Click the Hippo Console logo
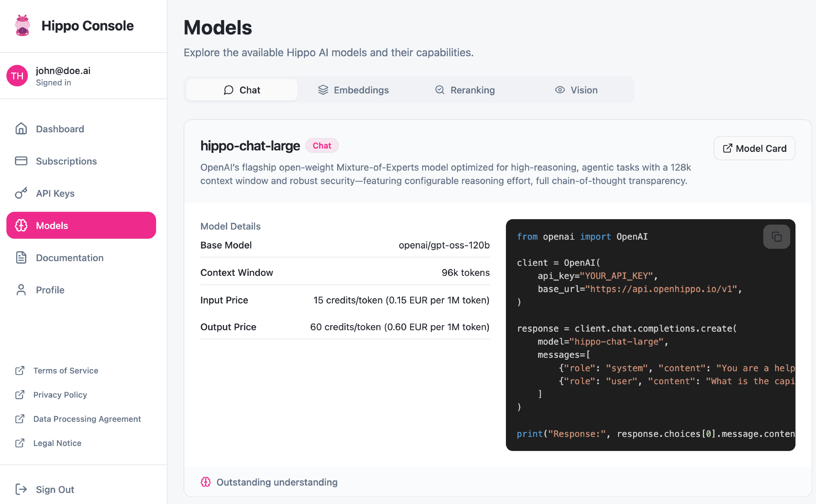 [x=22, y=25]
